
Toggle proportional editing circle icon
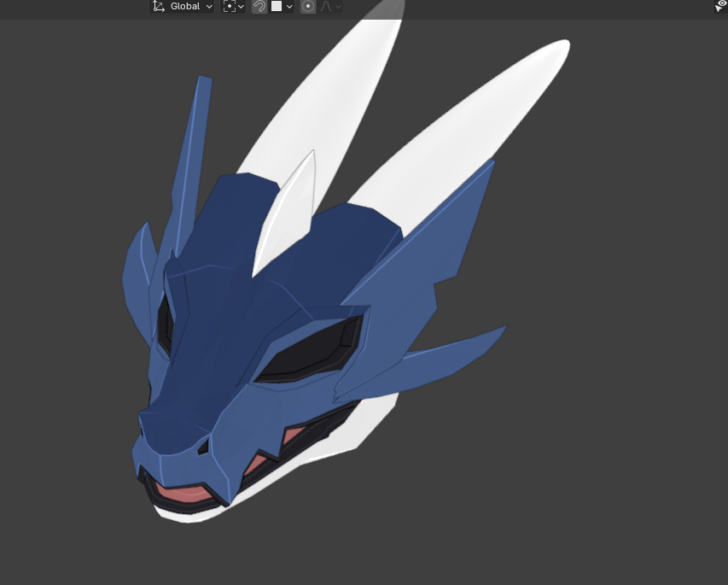pyautogui.click(x=308, y=7)
